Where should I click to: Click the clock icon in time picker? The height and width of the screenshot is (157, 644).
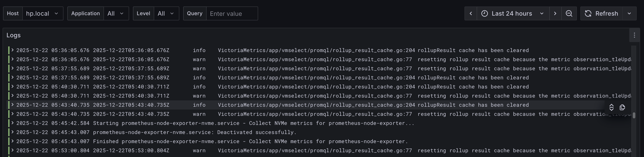click(484, 13)
